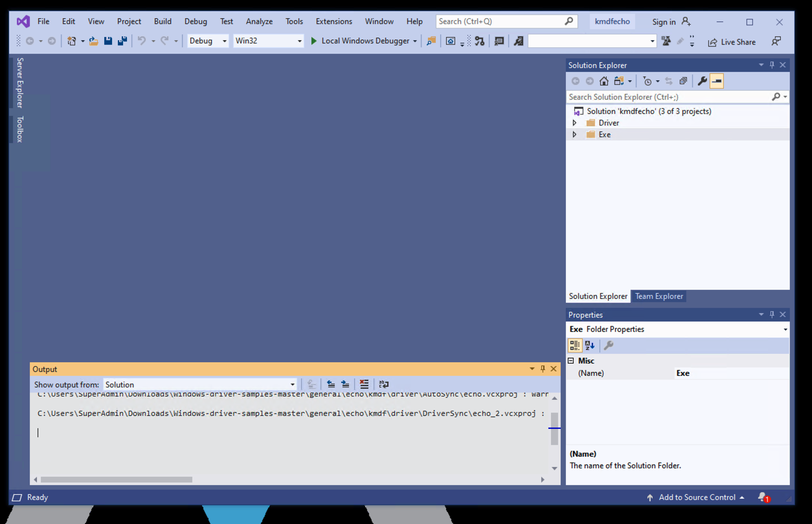812x524 pixels.
Task: Click the New Project toolbar icon
Action: 71,41
